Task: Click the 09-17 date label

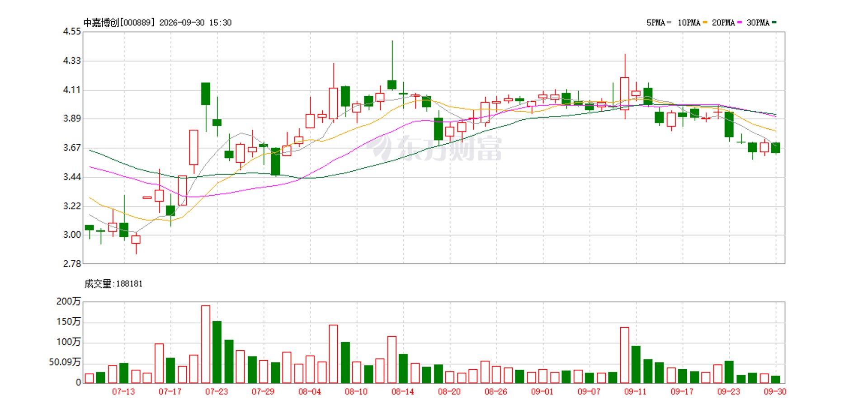Action: (x=682, y=392)
